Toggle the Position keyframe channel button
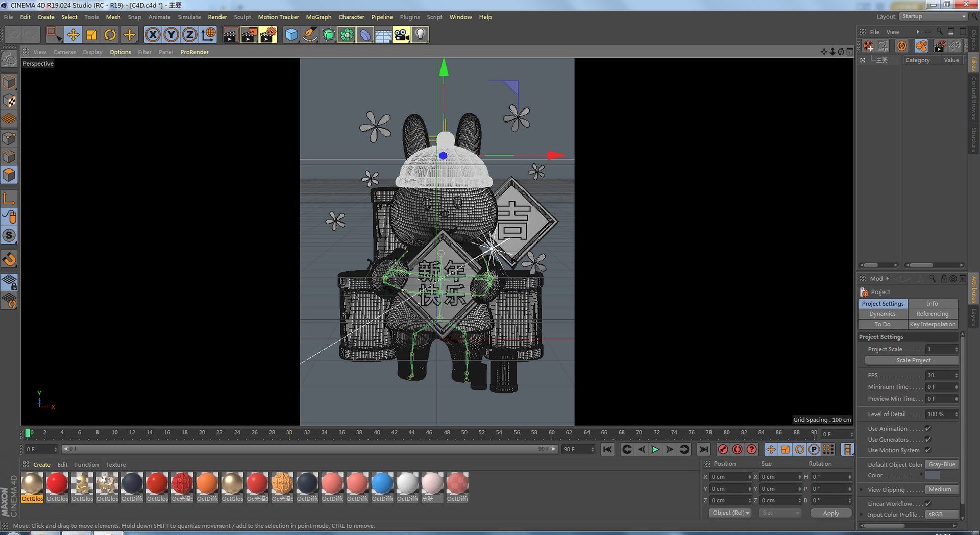This screenshot has width=980, height=535. click(x=771, y=449)
